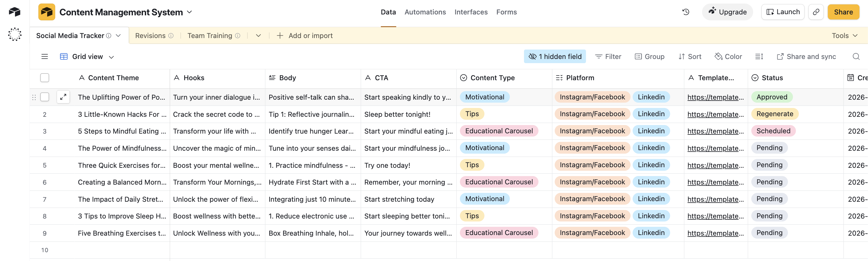
Task: Click the plus icon for Add or import
Action: tap(280, 36)
